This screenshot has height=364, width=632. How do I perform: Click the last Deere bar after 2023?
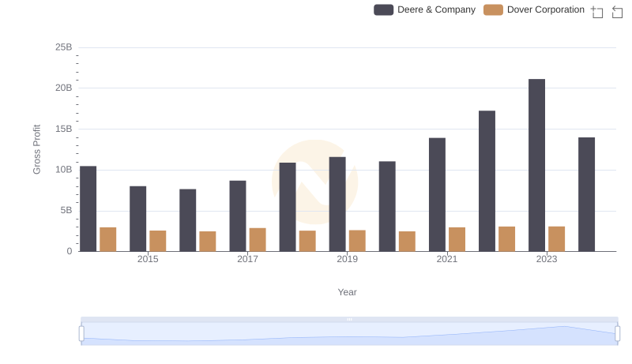click(x=586, y=194)
